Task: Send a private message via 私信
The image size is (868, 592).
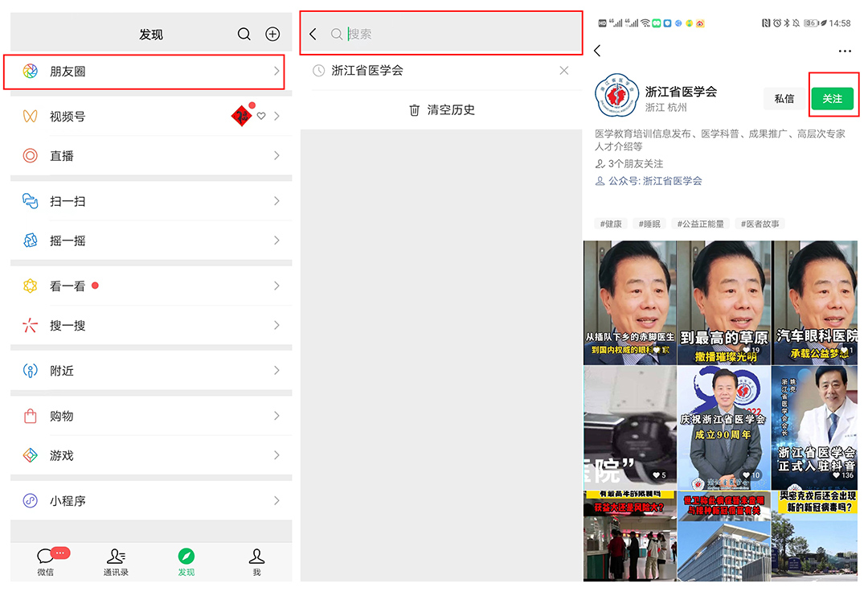Action: 784,99
